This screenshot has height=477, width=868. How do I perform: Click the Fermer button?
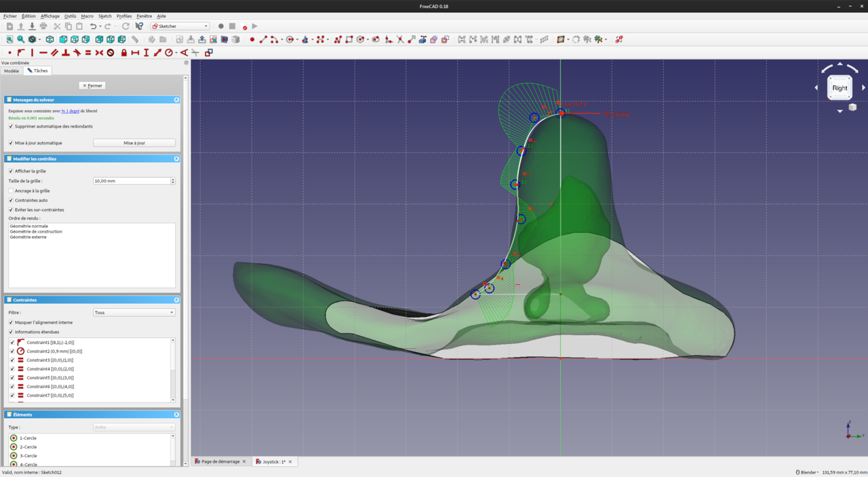point(92,85)
